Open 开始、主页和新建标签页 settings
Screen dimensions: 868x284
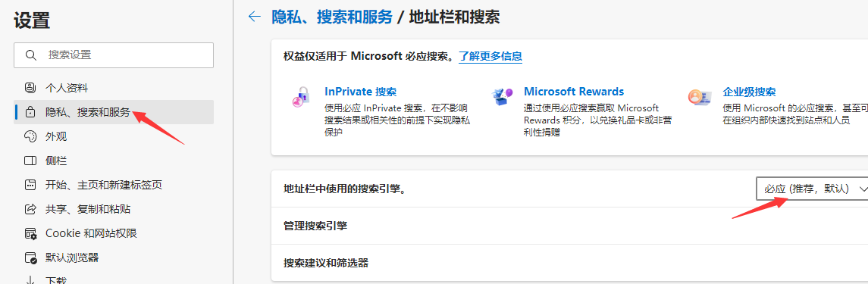point(114,185)
